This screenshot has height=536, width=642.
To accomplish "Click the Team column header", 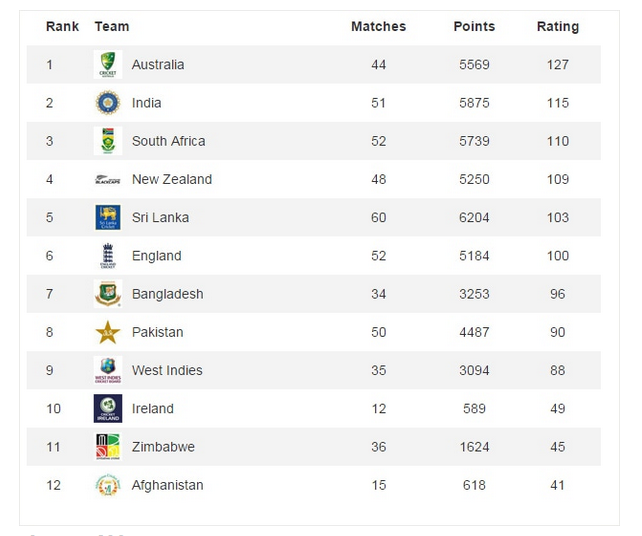I will [111, 27].
